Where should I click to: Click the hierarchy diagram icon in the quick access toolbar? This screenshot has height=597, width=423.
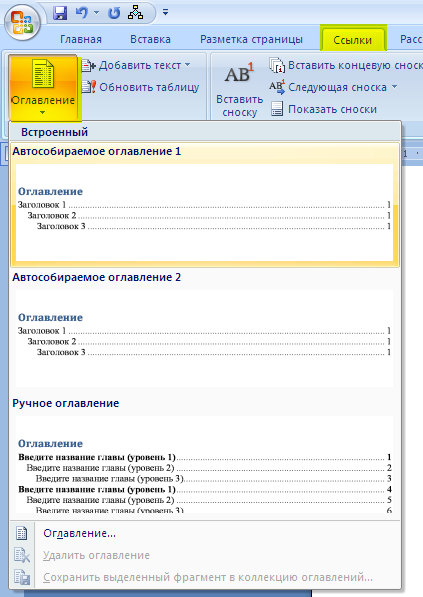[x=136, y=13]
